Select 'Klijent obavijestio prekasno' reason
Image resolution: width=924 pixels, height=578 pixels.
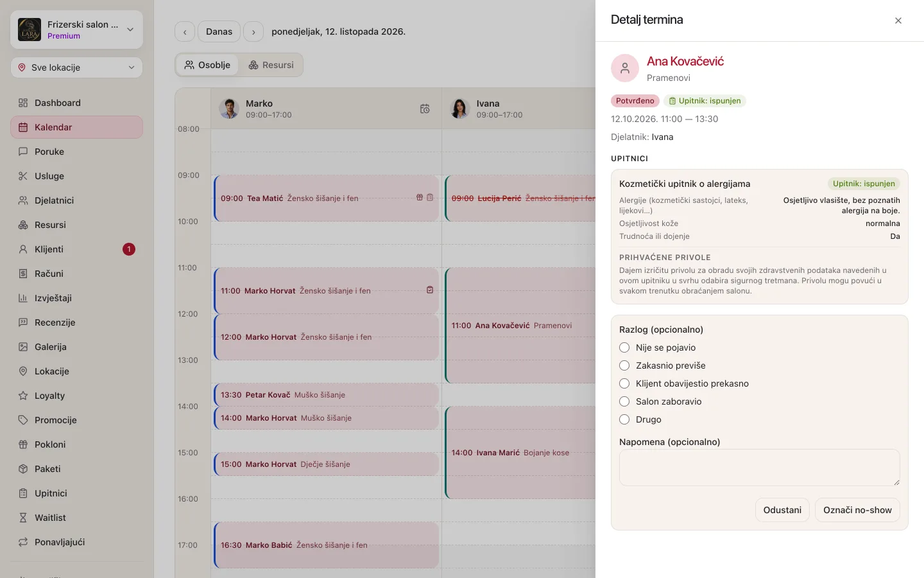tap(624, 383)
